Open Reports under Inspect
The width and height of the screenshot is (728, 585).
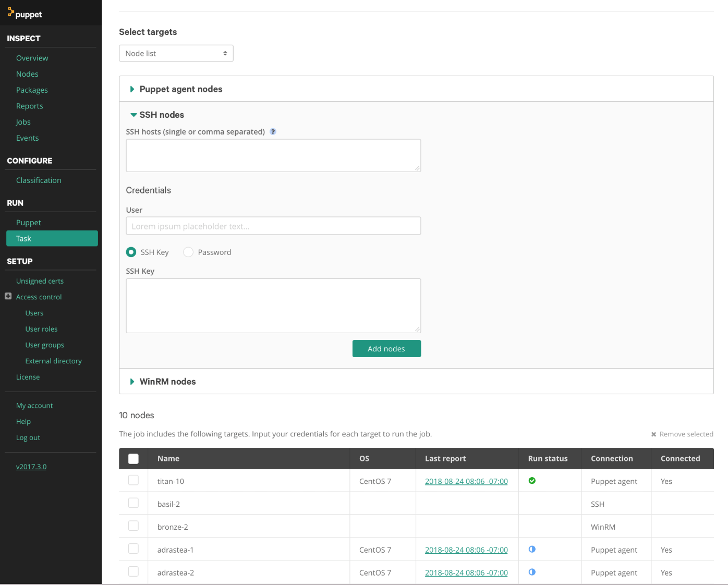(x=29, y=106)
